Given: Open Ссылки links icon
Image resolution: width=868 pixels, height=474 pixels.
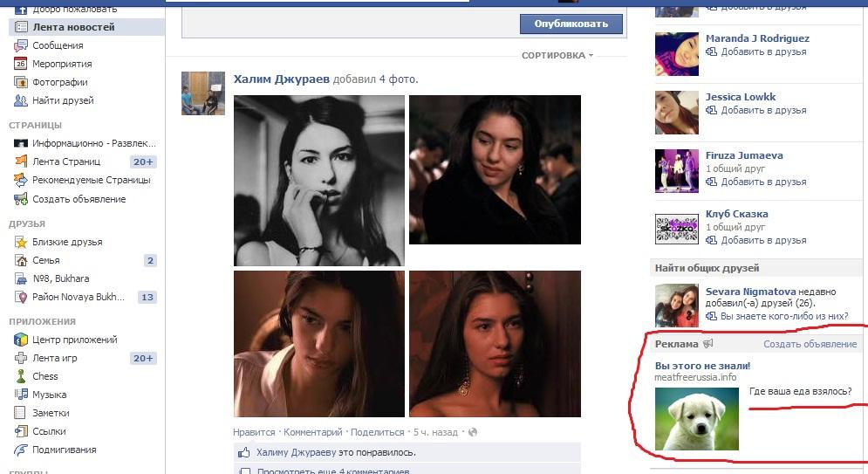Looking at the screenshot, I should tap(20, 431).
